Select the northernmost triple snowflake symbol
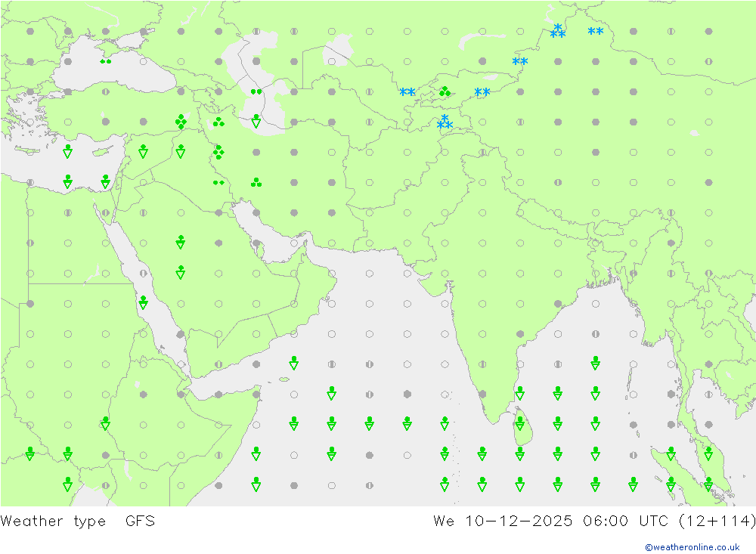 coord(558,32)
